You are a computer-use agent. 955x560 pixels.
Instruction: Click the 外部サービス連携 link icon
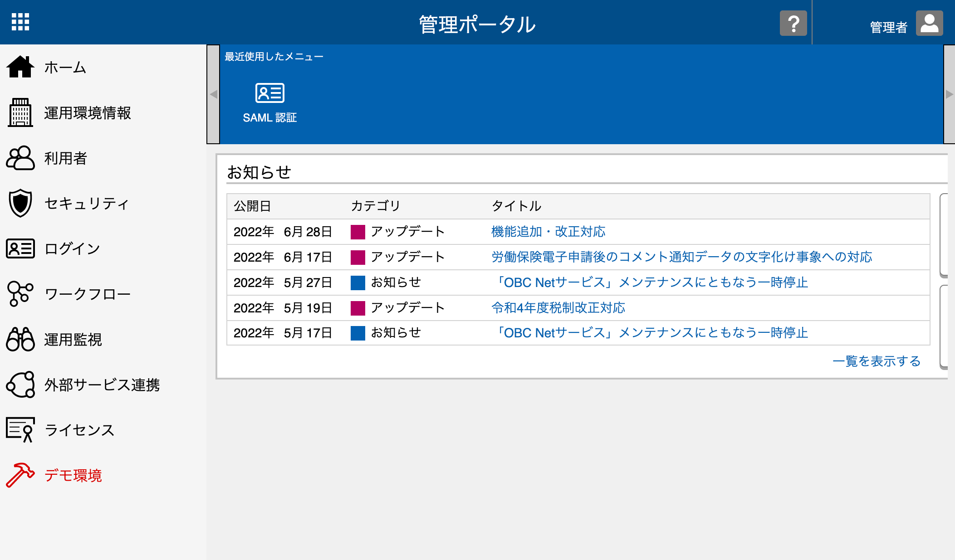point(20,385)
